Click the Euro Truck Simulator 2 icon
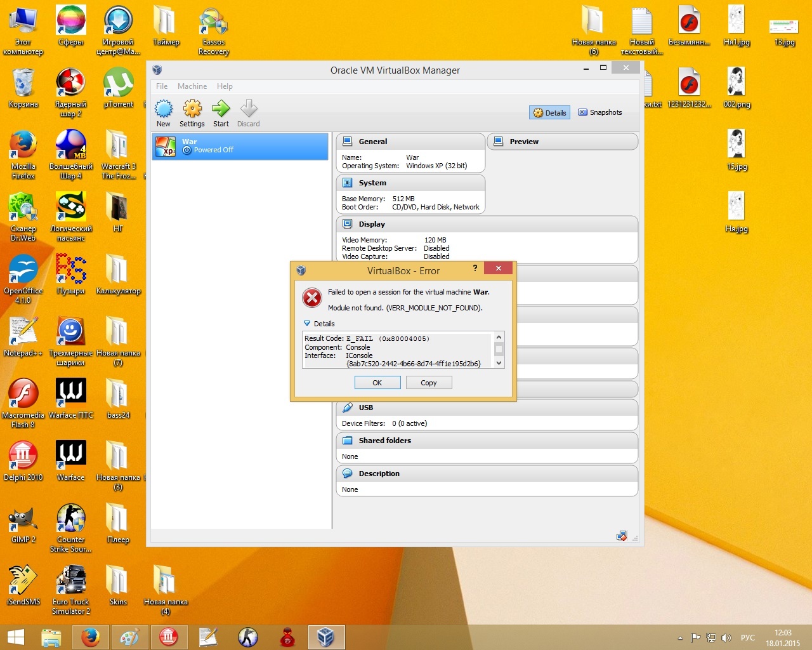 [x=71, y=590]
